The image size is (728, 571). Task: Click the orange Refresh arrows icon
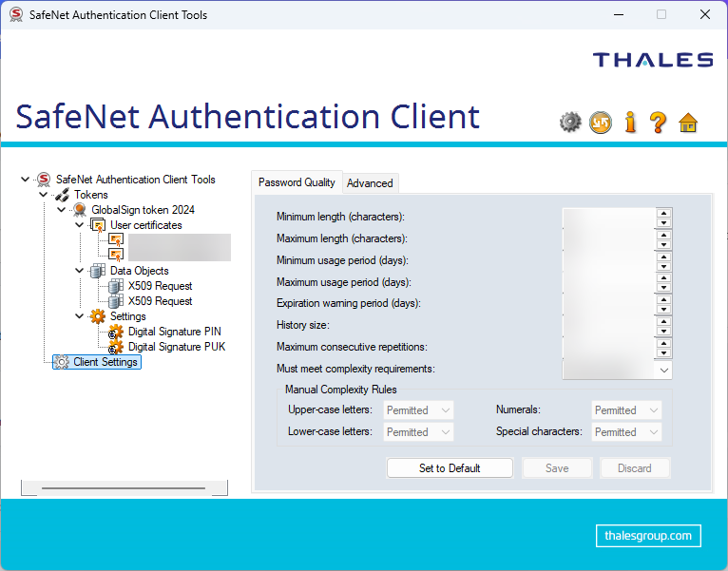click(x=600, y=122)
